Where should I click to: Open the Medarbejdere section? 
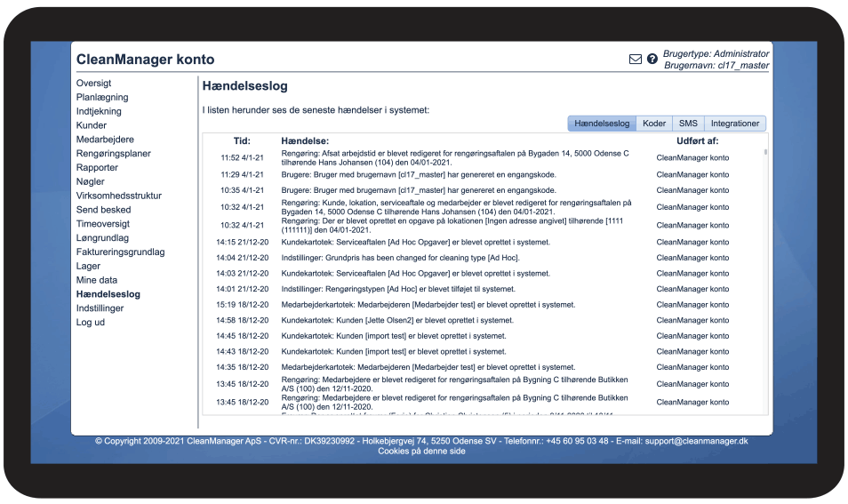pos(105,140)
